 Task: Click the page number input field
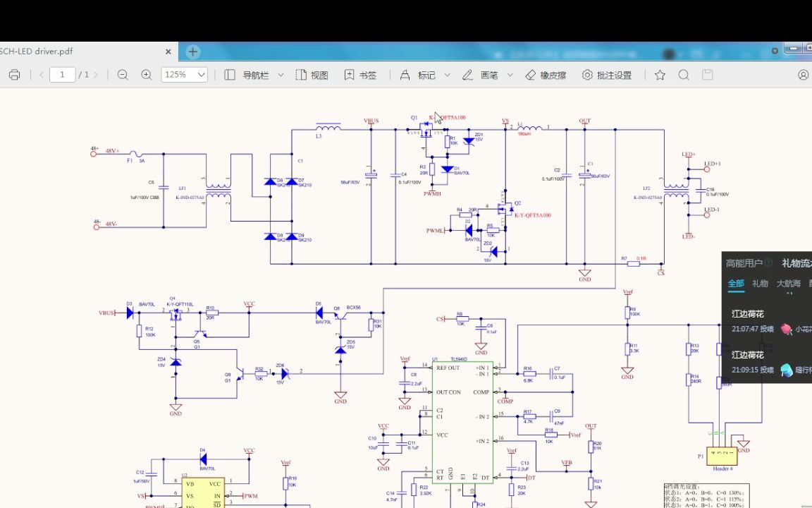point(63,75)
